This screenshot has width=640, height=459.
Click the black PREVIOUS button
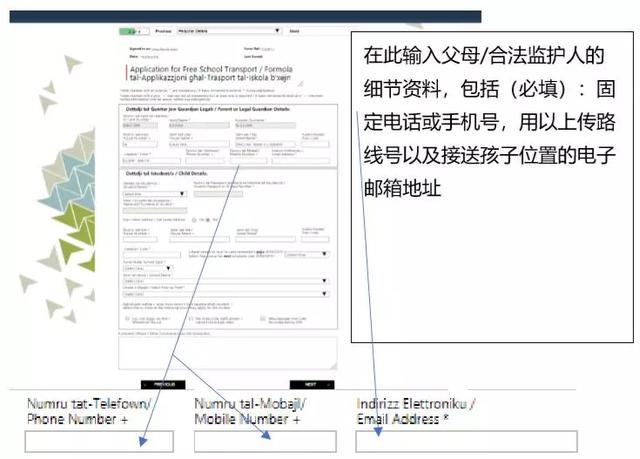coord(163,385)
